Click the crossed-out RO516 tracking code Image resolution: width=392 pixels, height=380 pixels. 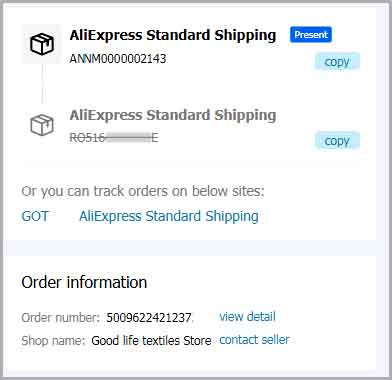click(114, 138)
